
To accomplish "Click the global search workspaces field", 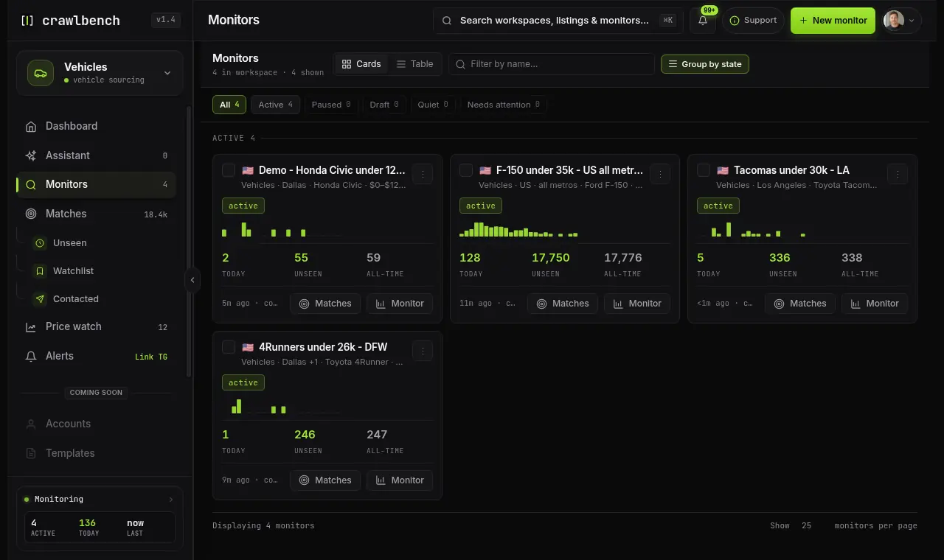I will coord(560,21).
